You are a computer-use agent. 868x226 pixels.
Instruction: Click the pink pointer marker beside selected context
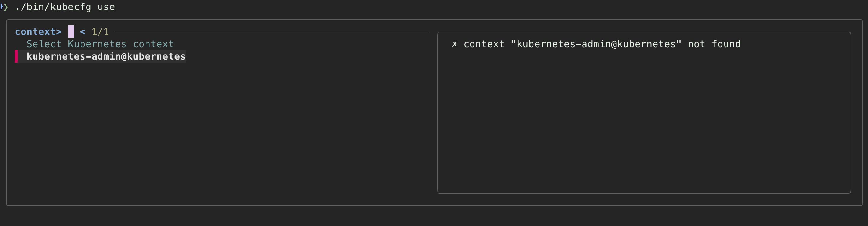click(16, 56)
